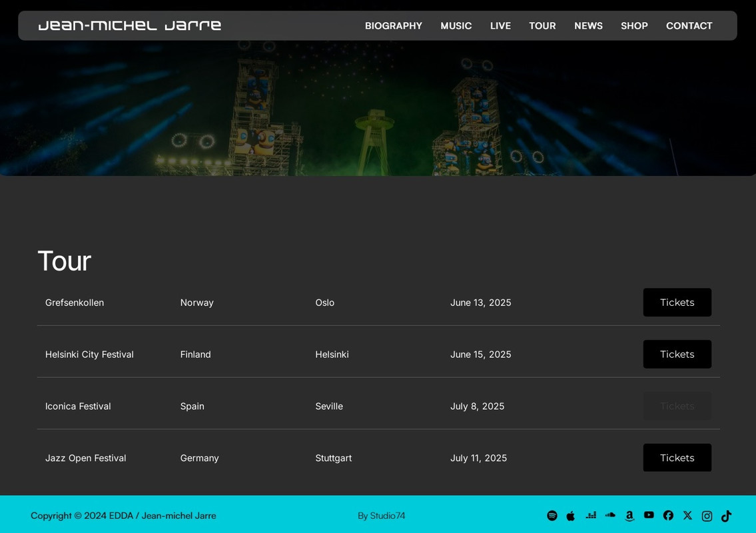Viewport: 756px width, 533px height.
Task: Open the Instagram icon in footer
Action: point(707,516)
